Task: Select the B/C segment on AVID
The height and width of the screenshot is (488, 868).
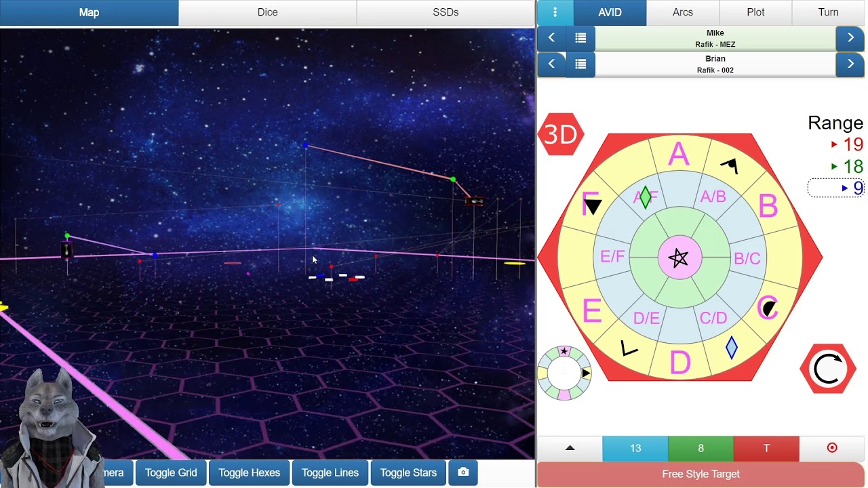Action: [747, 258]
